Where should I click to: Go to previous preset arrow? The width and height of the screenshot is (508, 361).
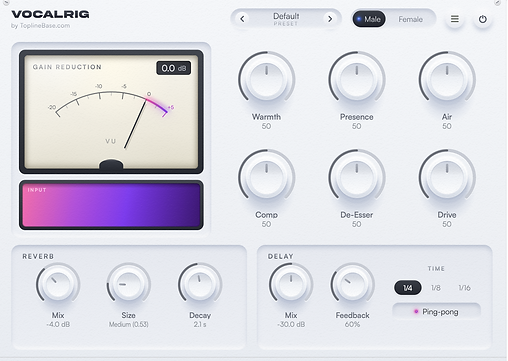tap(242, 19)
